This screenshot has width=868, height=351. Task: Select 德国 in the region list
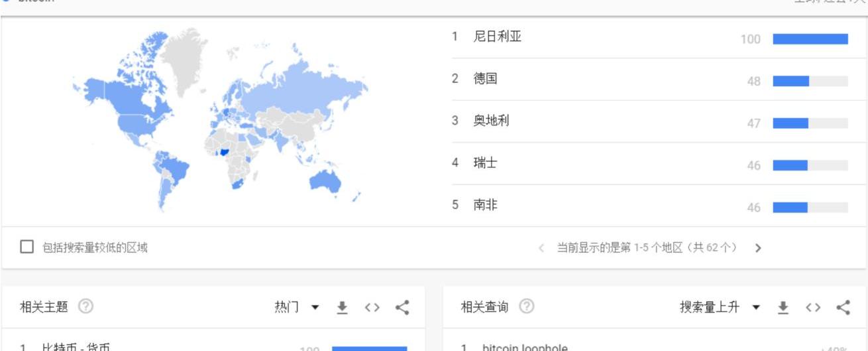tap(486, 79)
